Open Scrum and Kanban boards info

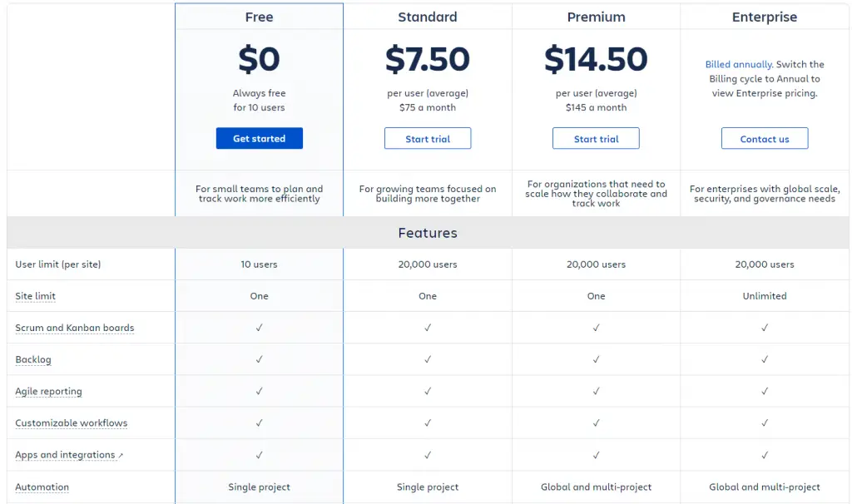pyautogui.click(x=74, y=328)
